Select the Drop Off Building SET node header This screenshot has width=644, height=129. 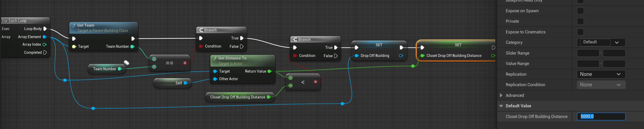tap(379, 45)
